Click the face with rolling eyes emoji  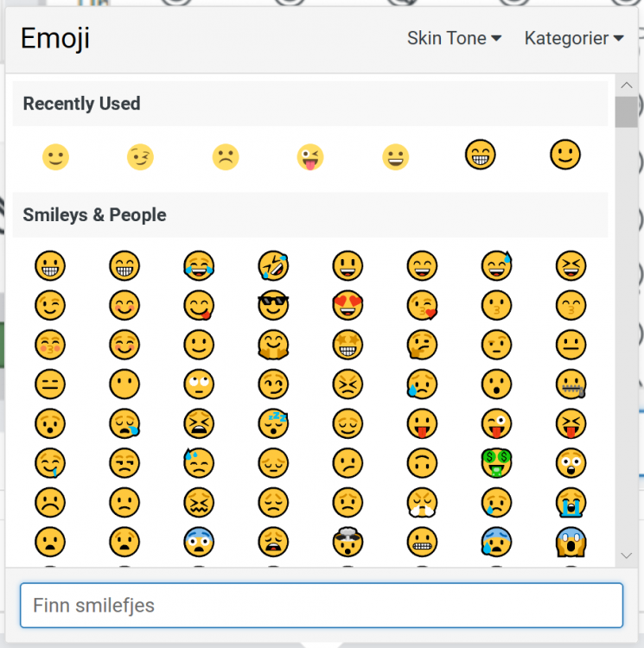click(x=199, y=384)
